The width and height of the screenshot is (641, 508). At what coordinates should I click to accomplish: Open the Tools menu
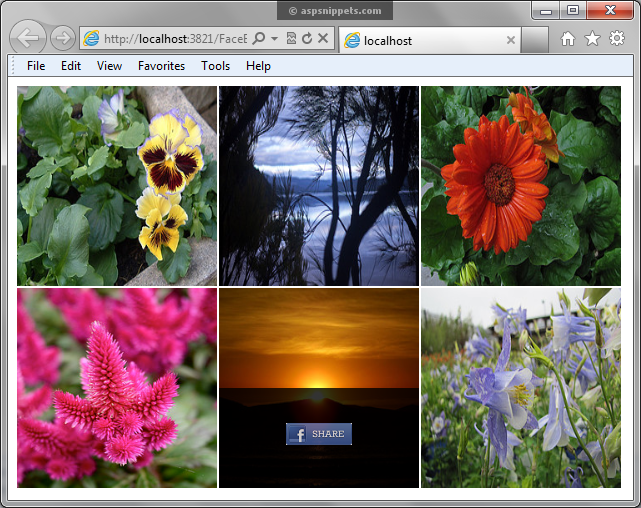click(x=215, y=66)
